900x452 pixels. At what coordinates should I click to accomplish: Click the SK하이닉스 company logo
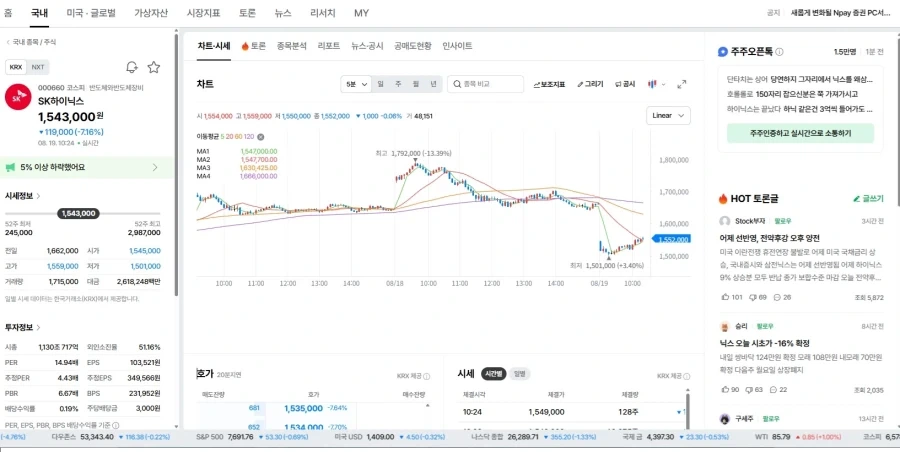18,96
